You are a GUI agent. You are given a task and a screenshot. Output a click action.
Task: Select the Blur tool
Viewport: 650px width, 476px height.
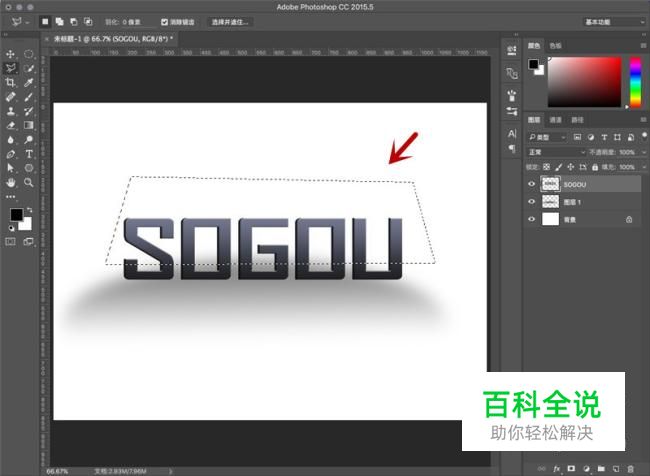(10, 140)
